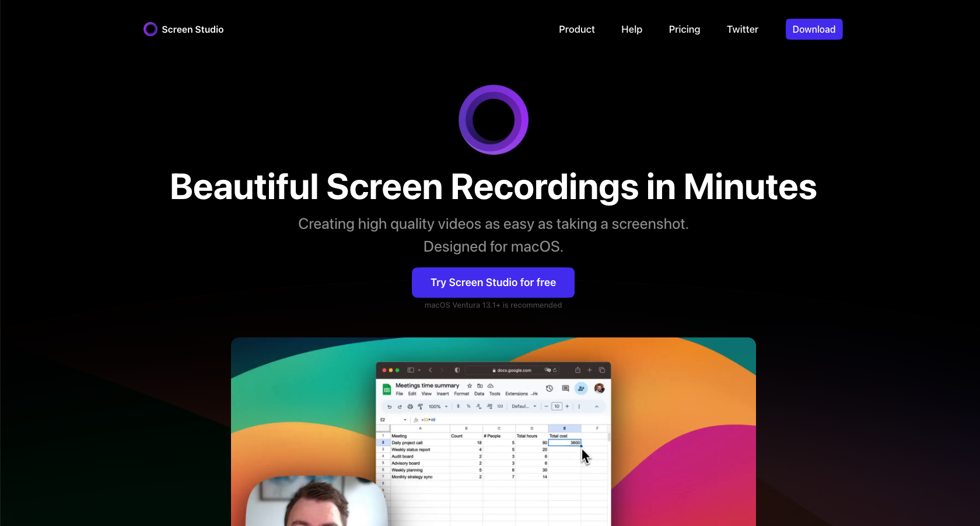Click the green Google Sheets logo in the demo
The height and width of the screenshot is (526, 980).
[x=387, y=389]
